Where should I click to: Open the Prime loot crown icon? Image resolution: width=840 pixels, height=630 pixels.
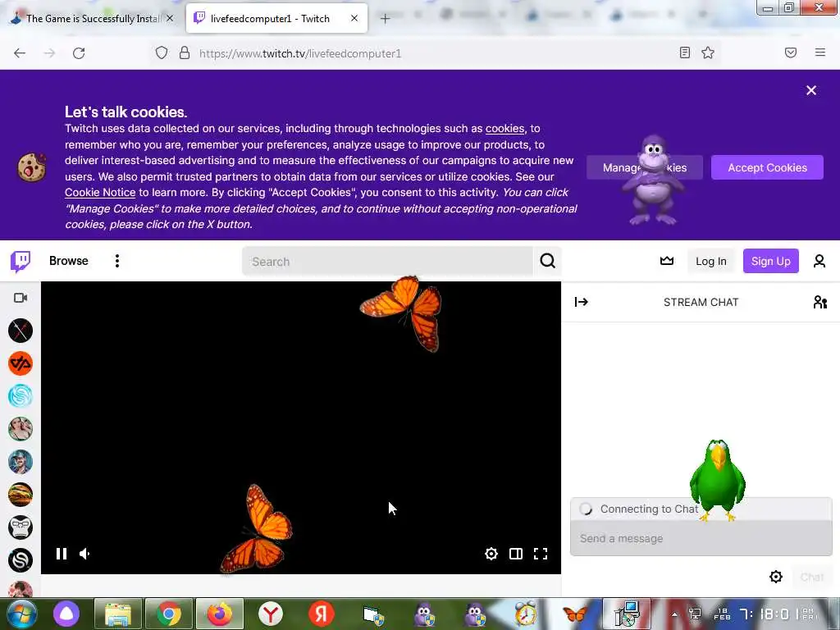click(666, 261)
